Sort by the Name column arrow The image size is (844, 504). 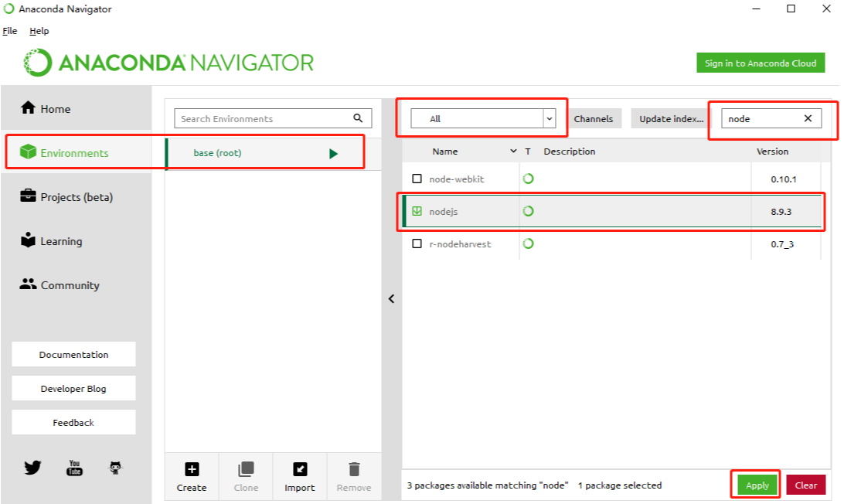(513, 152)
